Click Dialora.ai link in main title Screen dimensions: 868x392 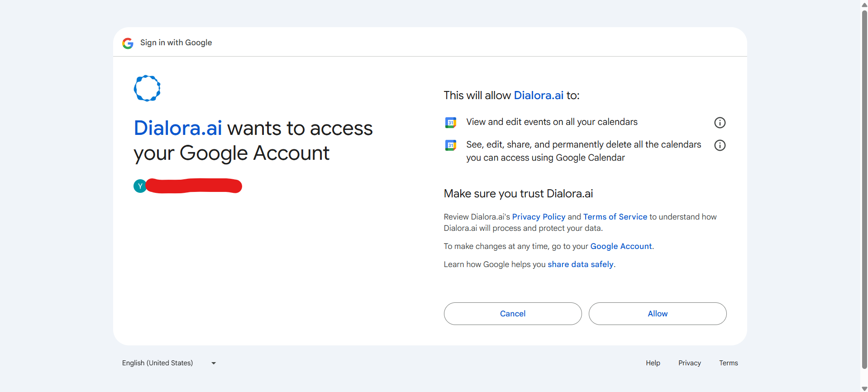tap(178, 128)
